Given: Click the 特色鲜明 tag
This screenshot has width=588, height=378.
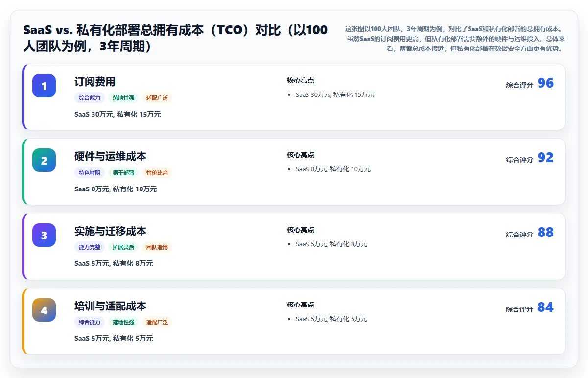Looking at the screenshot, I should pos(90,173).
